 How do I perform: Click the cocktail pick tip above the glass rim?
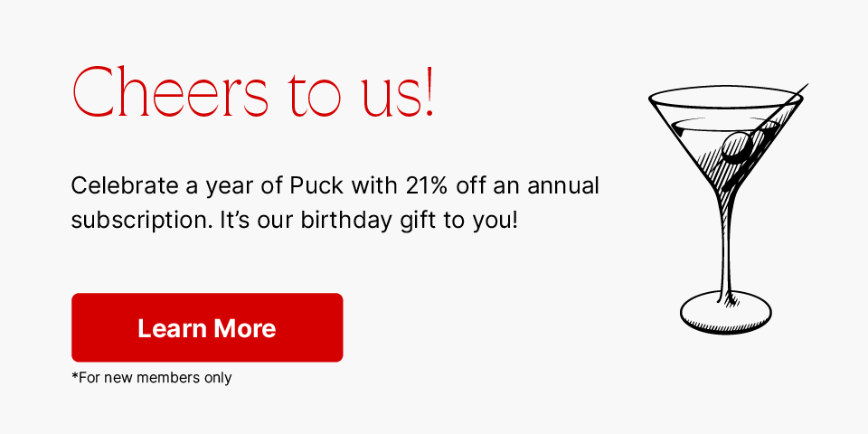pos(803,89)
